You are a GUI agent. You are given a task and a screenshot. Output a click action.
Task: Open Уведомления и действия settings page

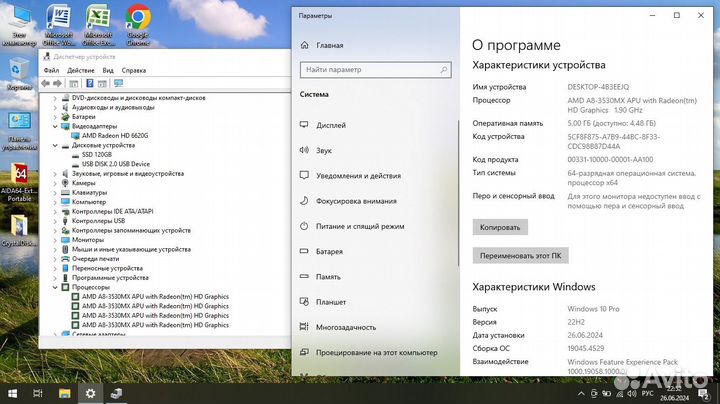click(358, 176)
